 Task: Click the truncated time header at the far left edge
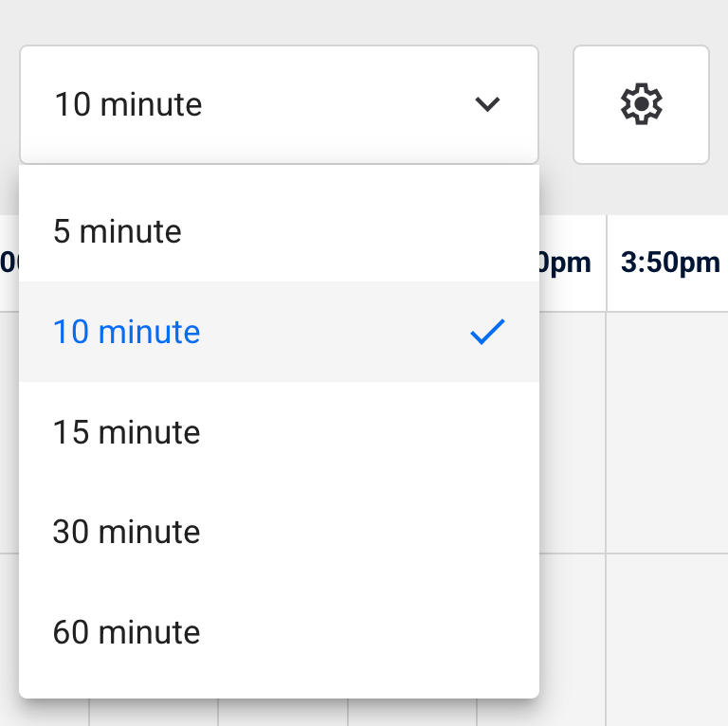(9, 263)
